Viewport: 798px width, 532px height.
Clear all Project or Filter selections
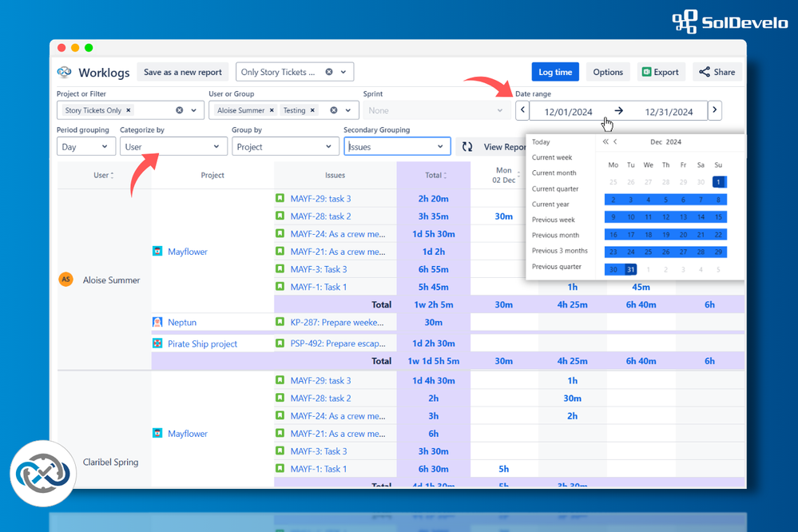point(180,110)
